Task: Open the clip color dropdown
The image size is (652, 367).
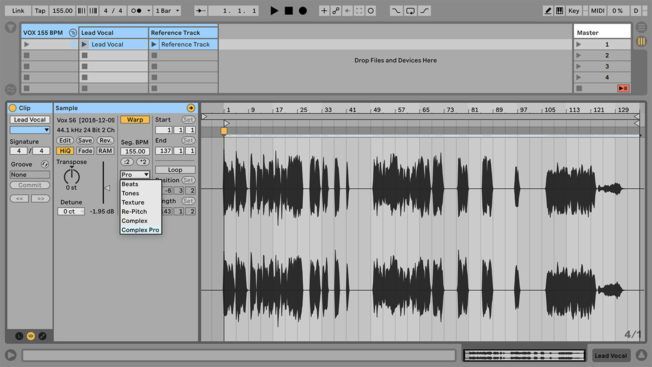Action: tap(30, 130)
